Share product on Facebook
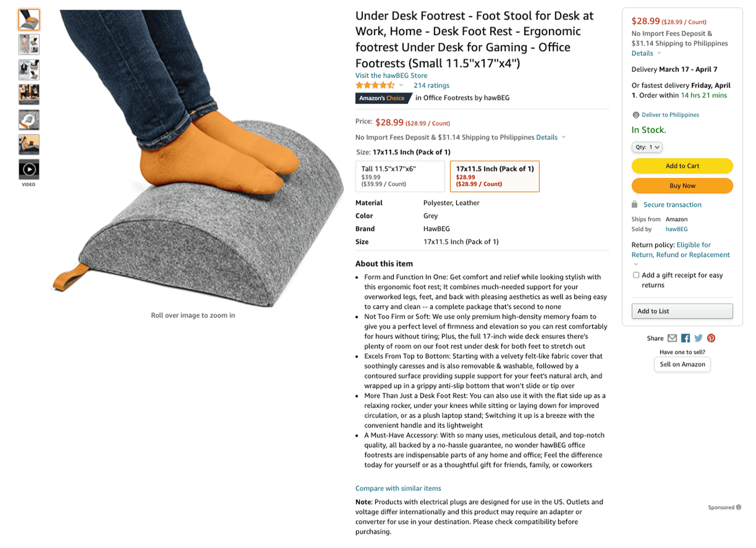 (685, 338)
